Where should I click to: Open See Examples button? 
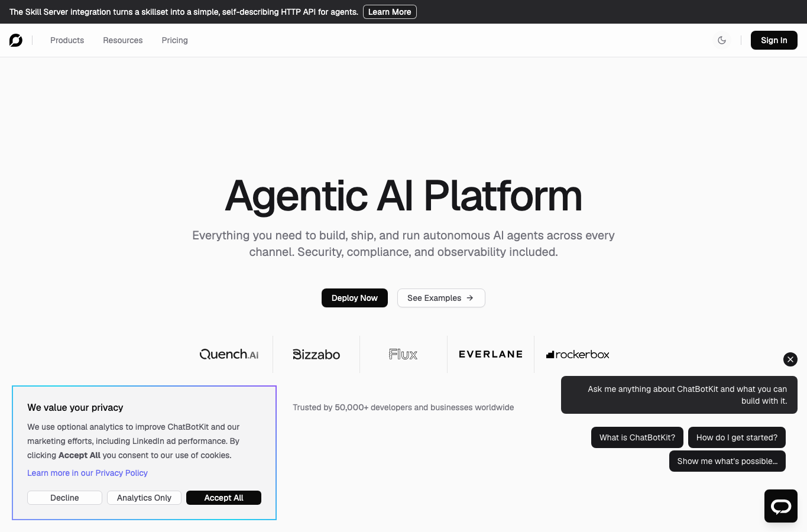pos(441,298)
